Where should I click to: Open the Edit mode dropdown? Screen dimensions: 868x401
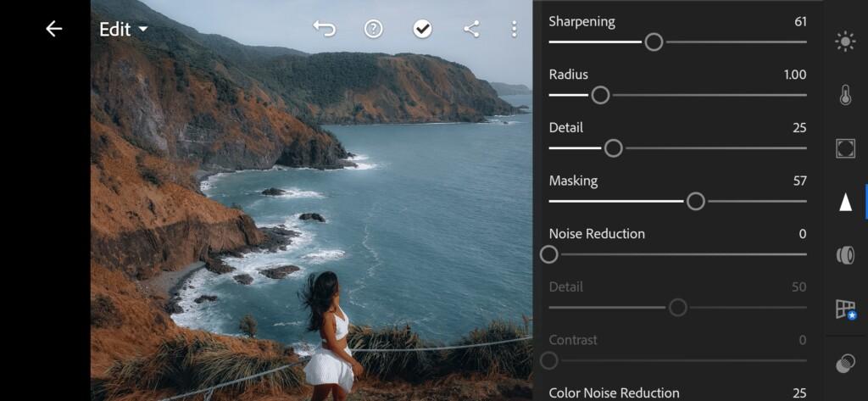(x=124, y=30)
